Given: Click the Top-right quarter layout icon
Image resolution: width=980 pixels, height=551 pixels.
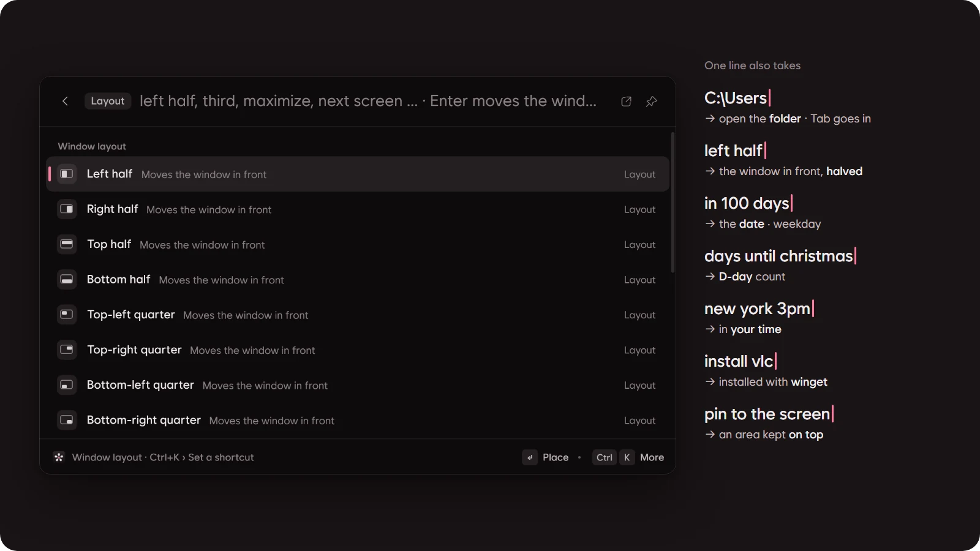Looking at the screenshot, I should pyautogui.click(x=67, y=350).
